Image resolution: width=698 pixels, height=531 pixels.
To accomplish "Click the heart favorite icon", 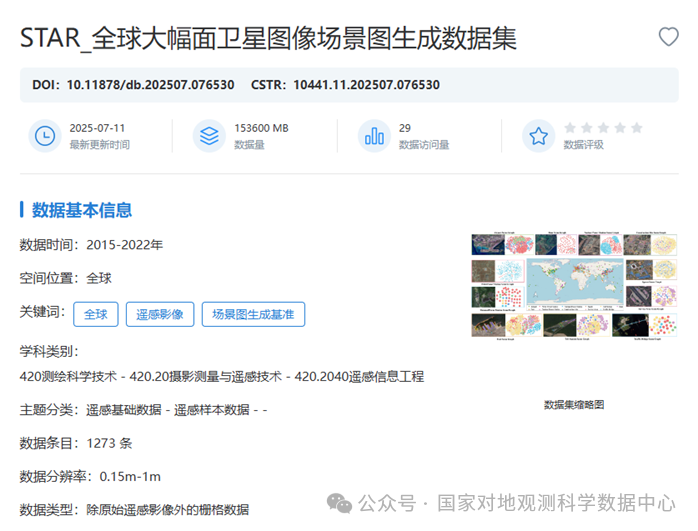I will click(x=668, y=37).
